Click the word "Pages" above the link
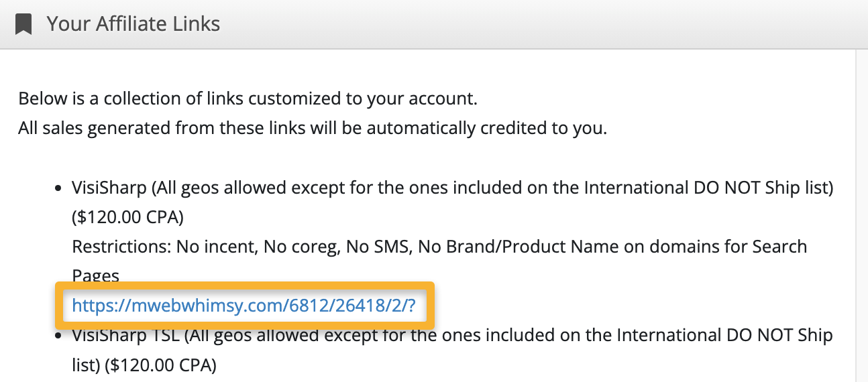Screen dimensions: 868x382 95,275
